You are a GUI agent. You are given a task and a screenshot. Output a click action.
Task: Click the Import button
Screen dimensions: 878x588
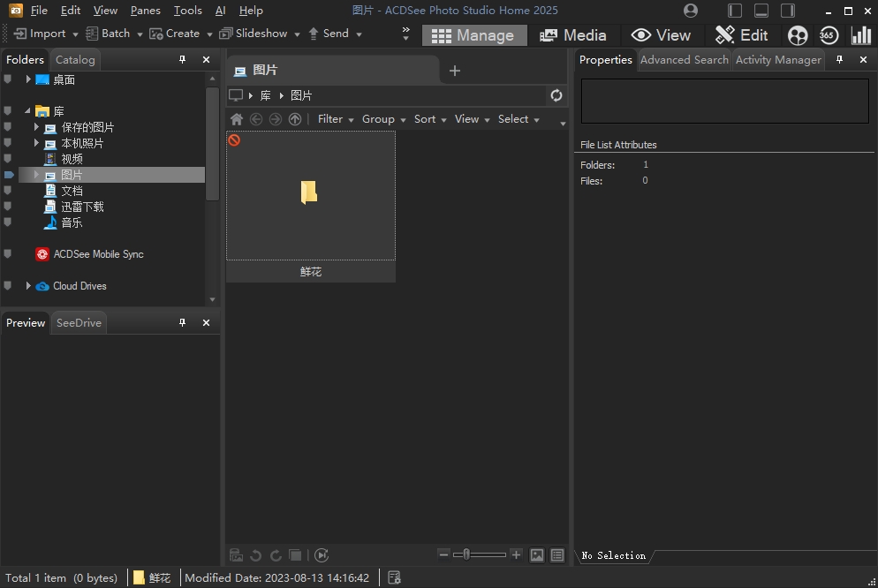(x=41, y=34)
